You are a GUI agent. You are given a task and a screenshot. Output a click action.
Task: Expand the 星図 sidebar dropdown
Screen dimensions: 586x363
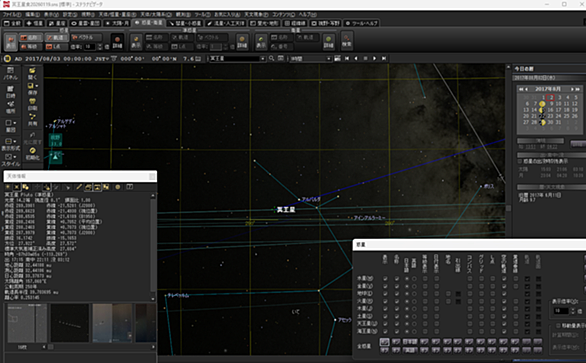(x=15, y=123)
